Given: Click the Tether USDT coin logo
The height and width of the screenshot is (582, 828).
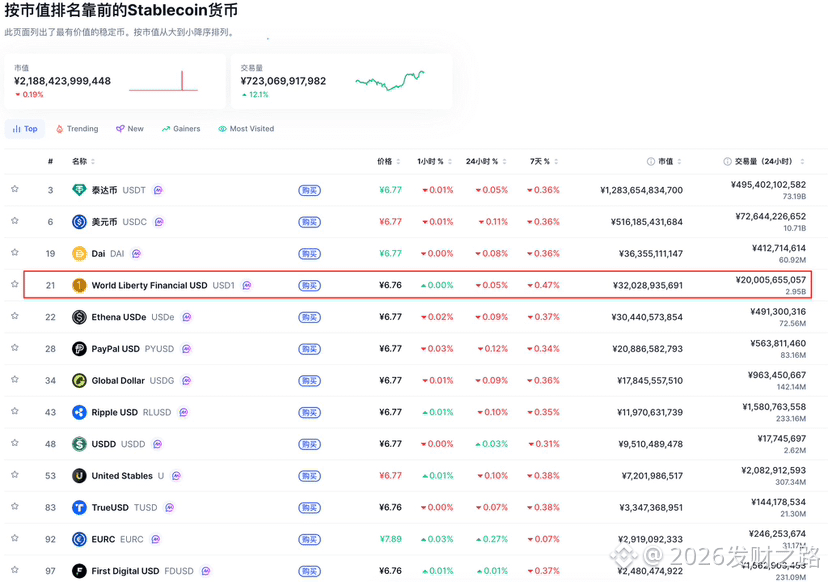Looking at the screenshot, I should pos(79,190).
